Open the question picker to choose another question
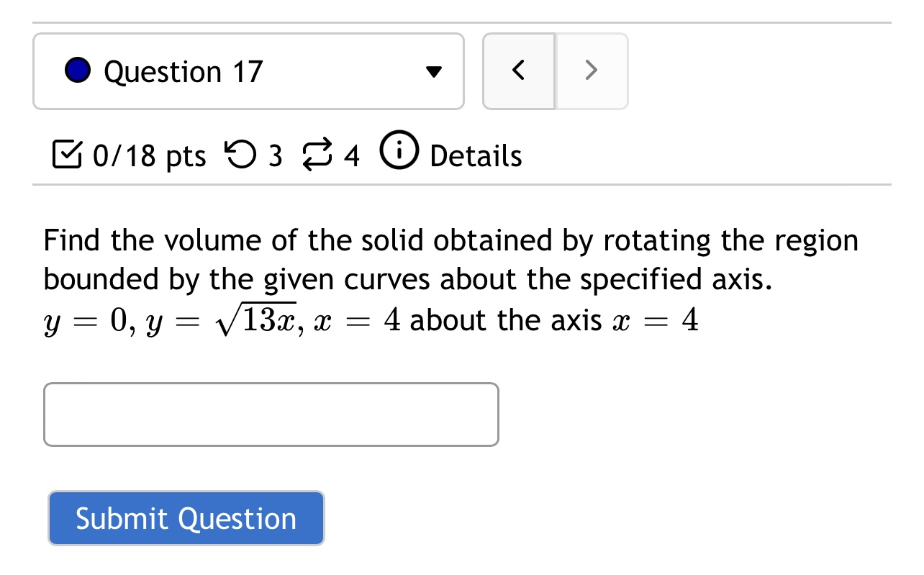Viewport: 924px width, 575px height. point(248,71)
